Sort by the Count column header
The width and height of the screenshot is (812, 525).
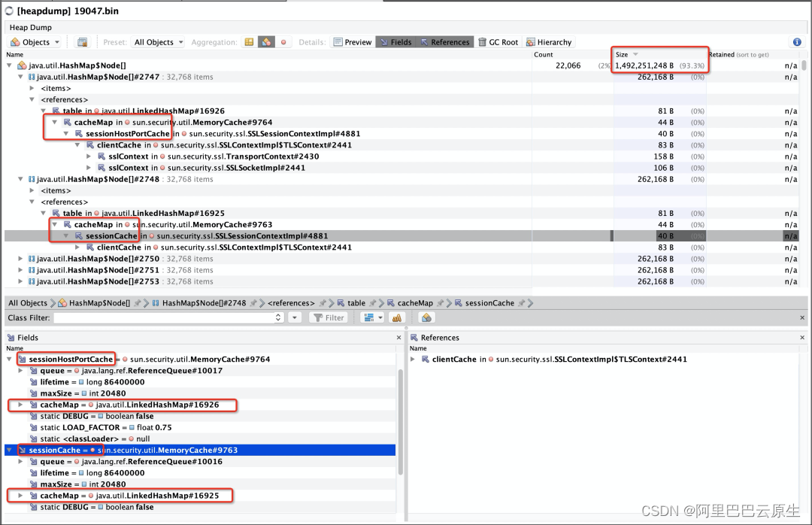click(573, 54)
